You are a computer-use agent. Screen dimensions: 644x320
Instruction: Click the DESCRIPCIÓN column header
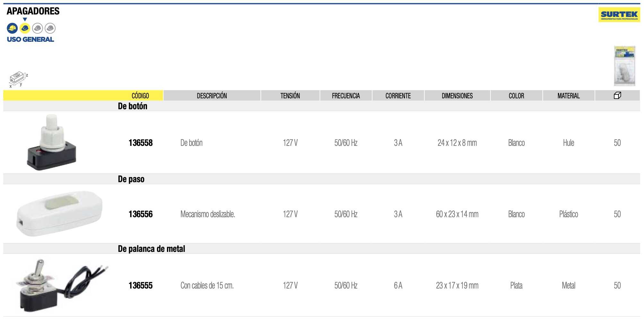pos(212,96)
